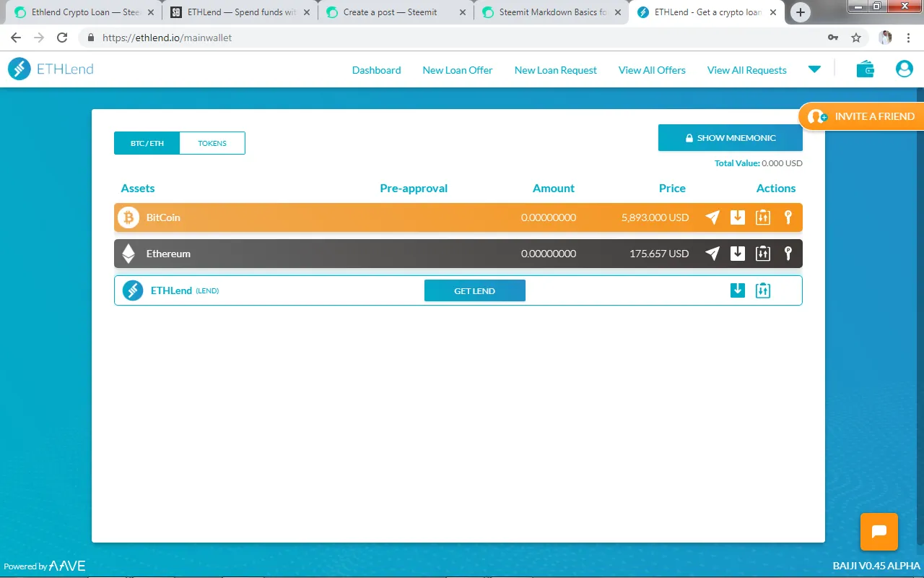The height and width of the screenshot is (578, 924).
Task: Open the user profile icon in the header
Action: point(905,69)
